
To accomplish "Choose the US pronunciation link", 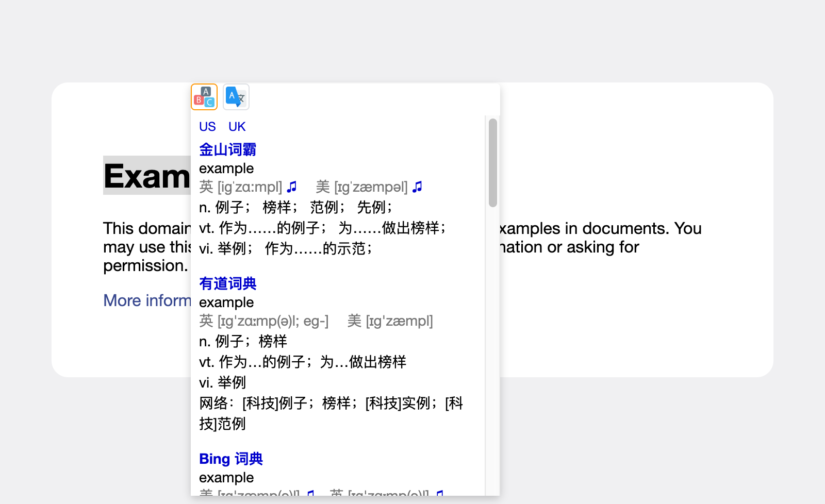I will click(x=207, y=127).
